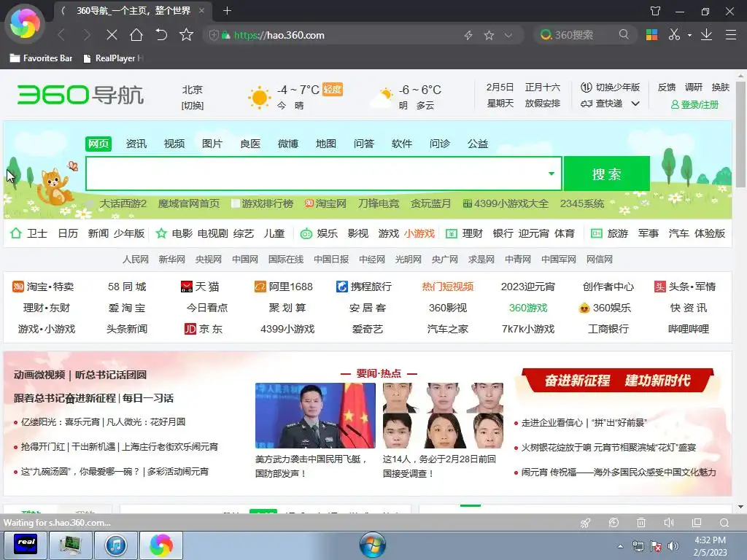Expand the chevron next to 查快递

coord(635,104)
